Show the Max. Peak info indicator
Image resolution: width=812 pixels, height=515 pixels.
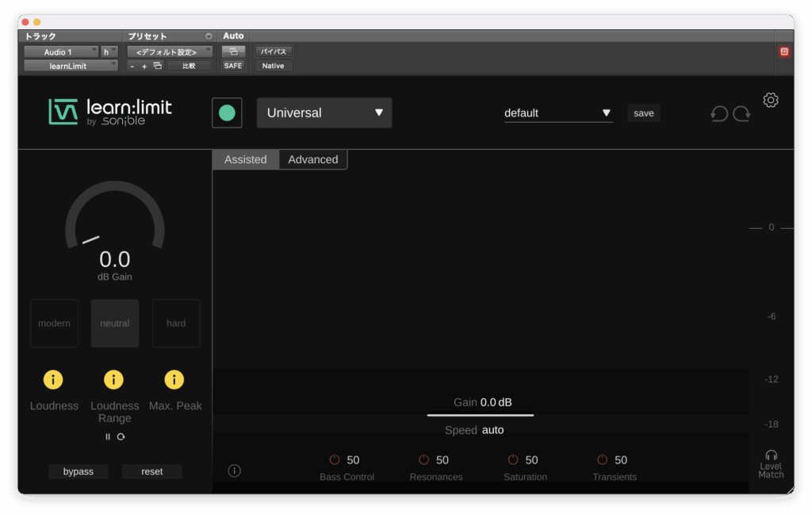pyautogui.click(x=174, y=380)
